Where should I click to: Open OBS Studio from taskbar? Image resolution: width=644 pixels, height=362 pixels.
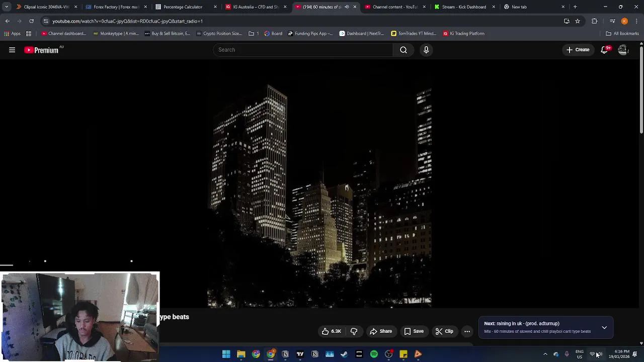388,354
